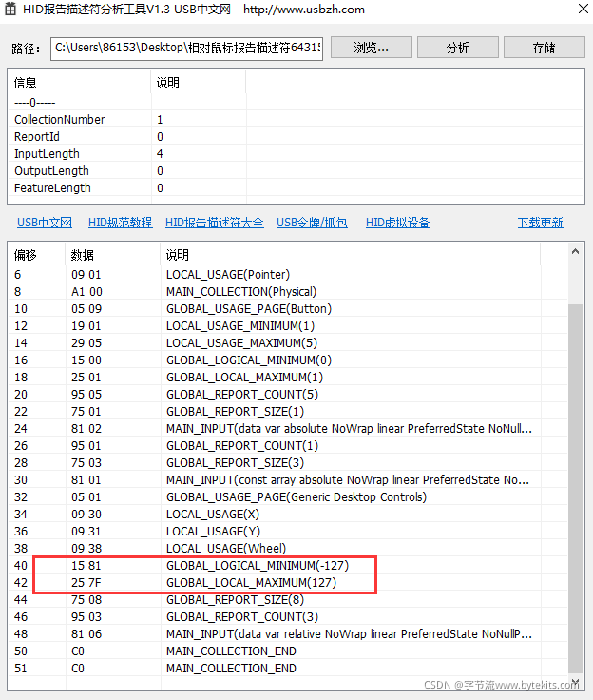Select the LOCAL_USAGE(Pointer) row
Viewport: 593px width, 700px height.
tap(288, 274)
